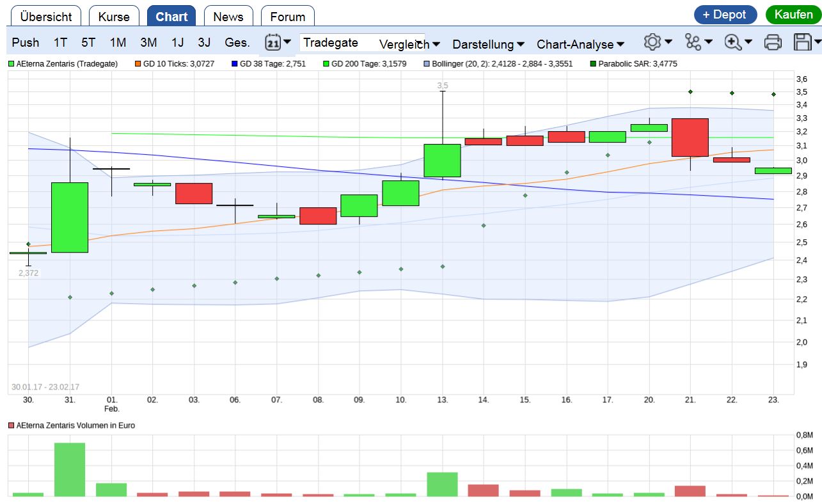The height and width of the screenshot is (504, 822).
Task: Click the 01. Feb. date axis label
Action: tap(111, 404)
